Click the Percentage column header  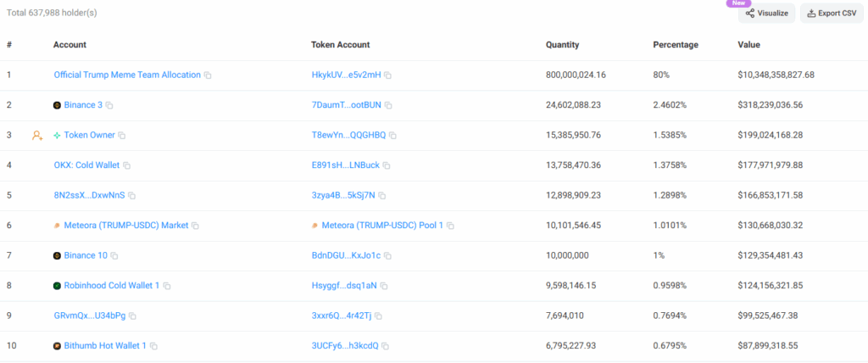click(x=676, y=45)
